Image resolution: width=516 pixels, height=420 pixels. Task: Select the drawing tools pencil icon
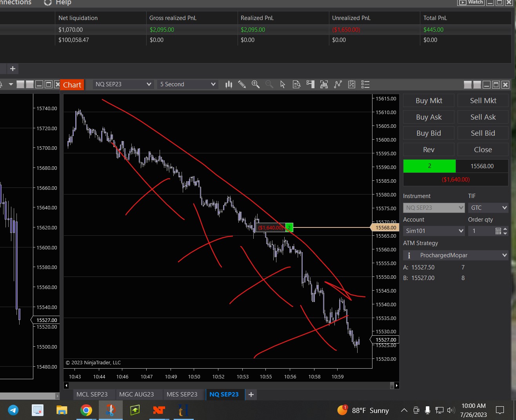242,84
